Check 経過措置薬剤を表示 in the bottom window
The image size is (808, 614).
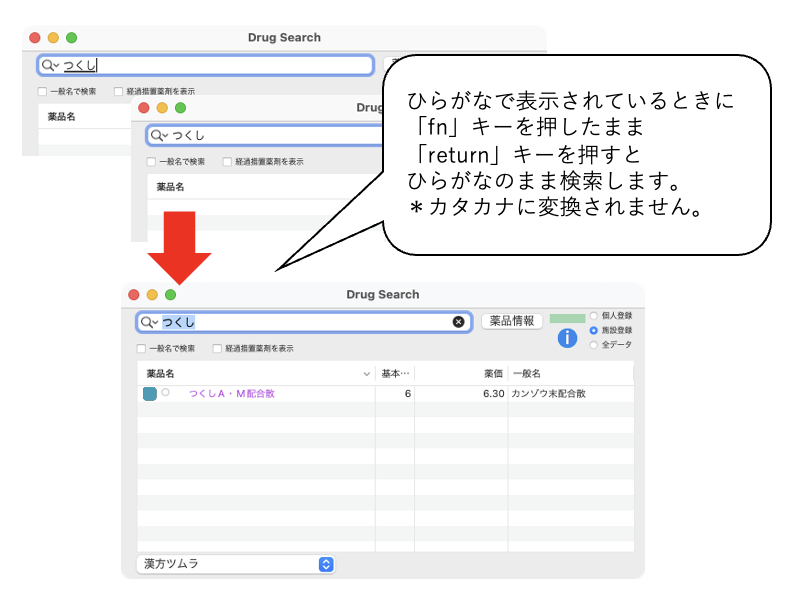pyautogui.click(x=218, y=349)
